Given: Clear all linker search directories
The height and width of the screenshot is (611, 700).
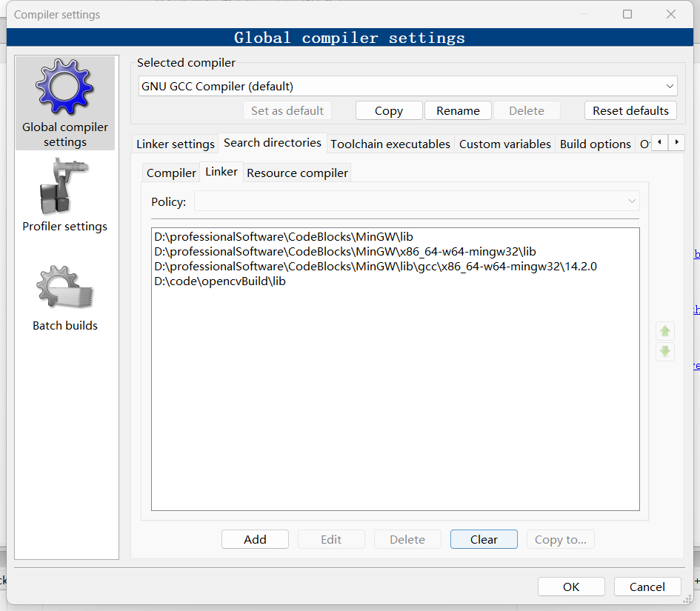Looking at the screenshot, I should click(484, 539).
